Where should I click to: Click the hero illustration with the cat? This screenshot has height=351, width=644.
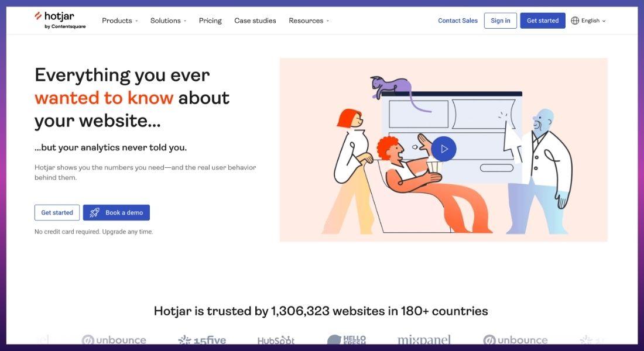[x=444, y=149]
